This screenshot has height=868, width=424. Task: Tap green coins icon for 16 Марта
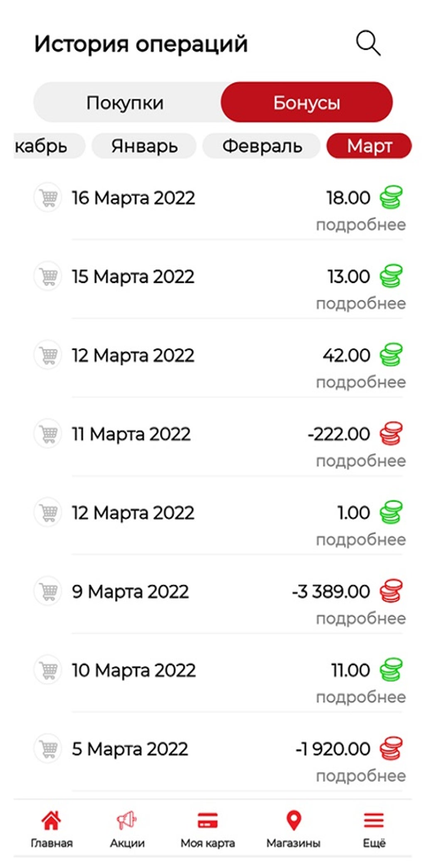[391, 197]
